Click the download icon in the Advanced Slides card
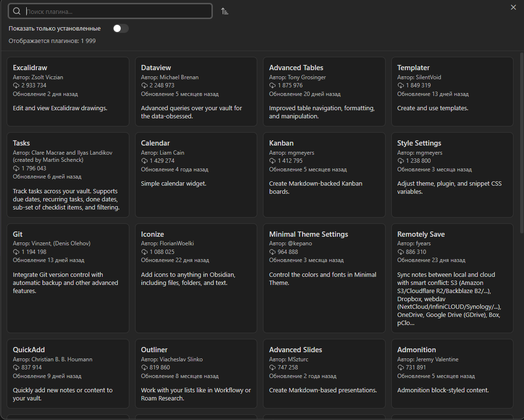The width and height of the screenshot is (524, 420). coord(272,367)
